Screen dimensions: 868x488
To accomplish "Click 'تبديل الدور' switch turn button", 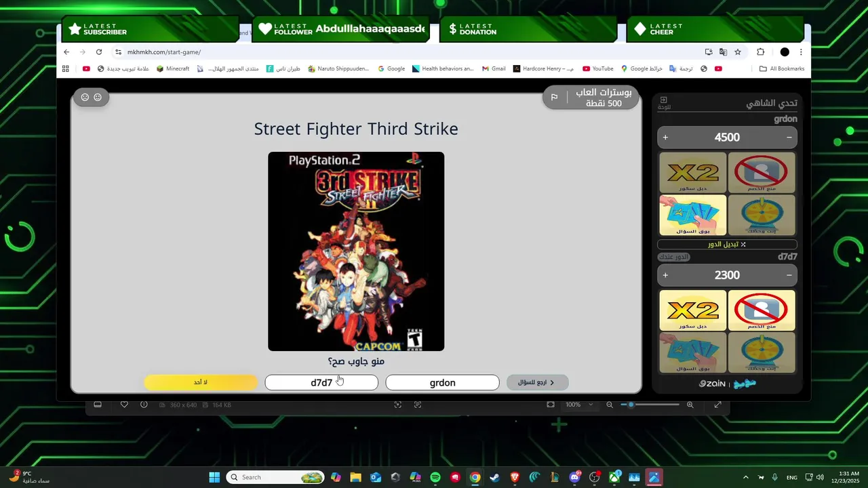I will coord(727,244).
